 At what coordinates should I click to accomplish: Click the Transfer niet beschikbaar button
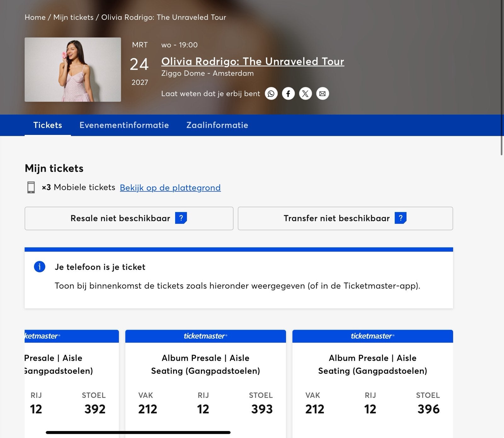click(x=345, y=218)
